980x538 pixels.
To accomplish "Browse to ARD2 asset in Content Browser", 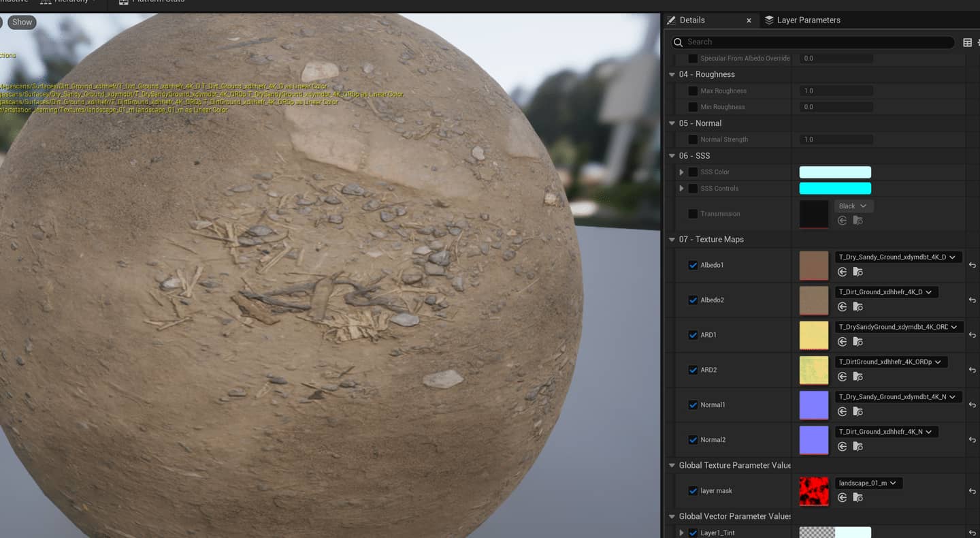I will tap(857, 377).
